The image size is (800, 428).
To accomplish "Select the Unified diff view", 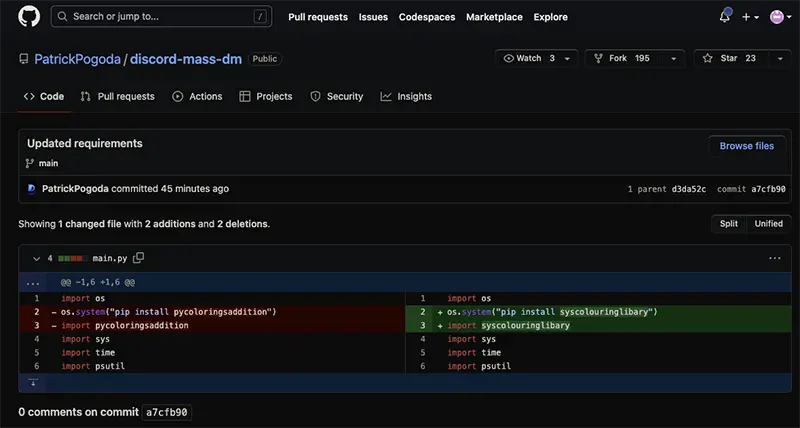I will 768,223.
